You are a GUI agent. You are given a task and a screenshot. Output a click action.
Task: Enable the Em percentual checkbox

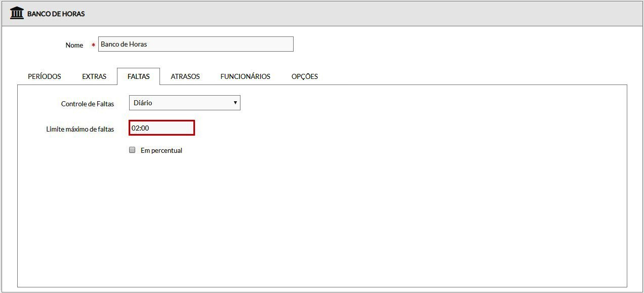132,150
